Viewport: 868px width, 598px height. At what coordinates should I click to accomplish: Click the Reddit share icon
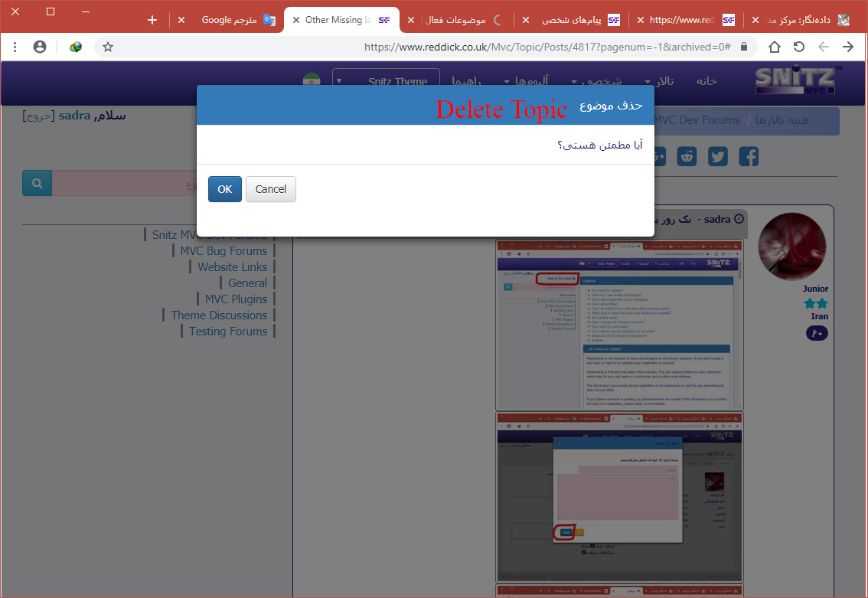(687, 157)
